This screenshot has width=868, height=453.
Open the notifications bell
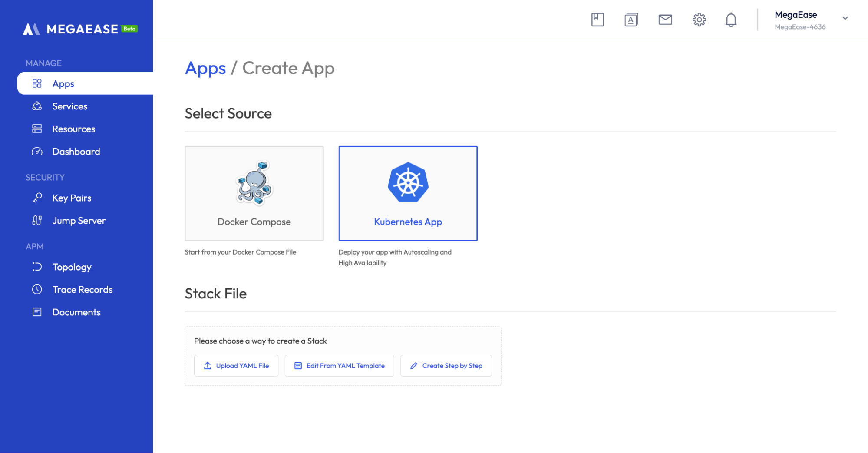pyautogui.click(x=731, y=20)
